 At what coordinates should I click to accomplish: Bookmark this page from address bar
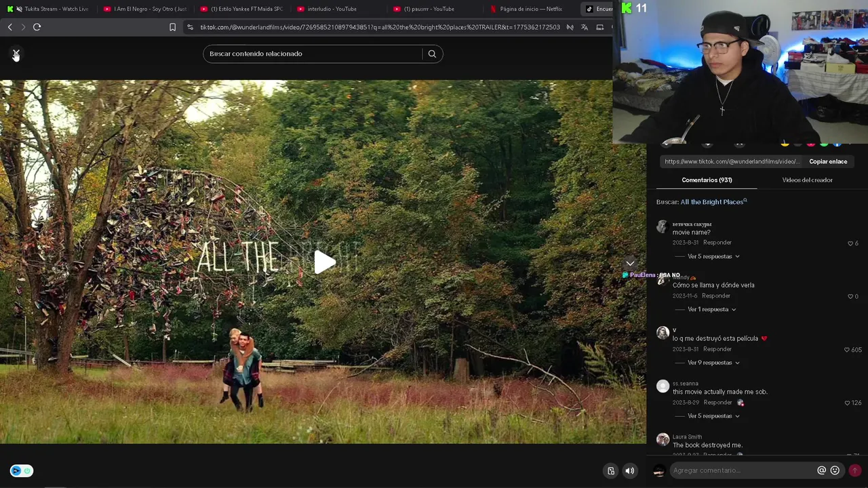click(172, 27)
